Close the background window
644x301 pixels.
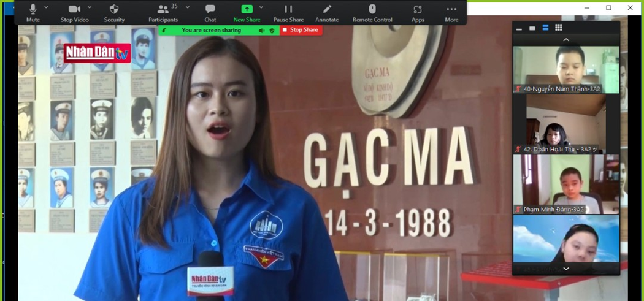tap(630, 8)
